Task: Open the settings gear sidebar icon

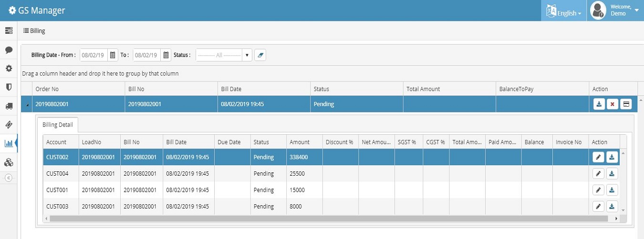Action: 9,68
